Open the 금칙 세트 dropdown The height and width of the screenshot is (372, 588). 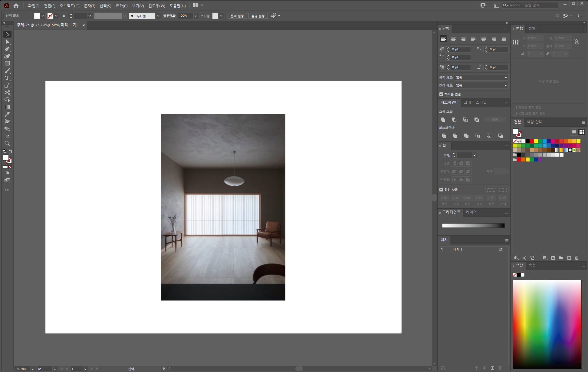pyautogui.click(x=481, y=78)
